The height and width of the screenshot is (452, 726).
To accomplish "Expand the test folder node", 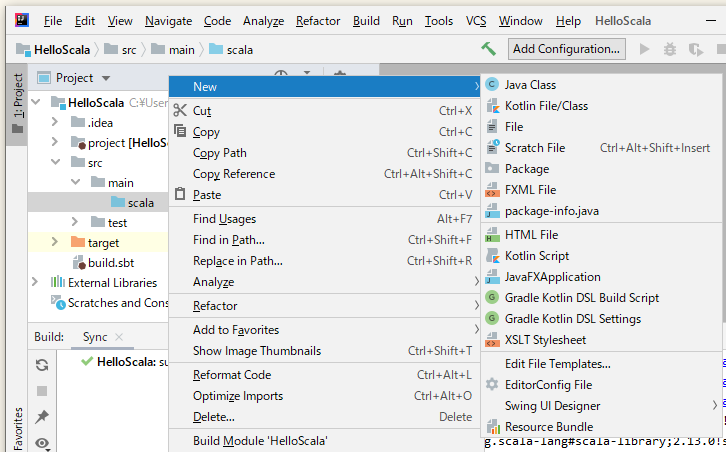I will [75, 222].
